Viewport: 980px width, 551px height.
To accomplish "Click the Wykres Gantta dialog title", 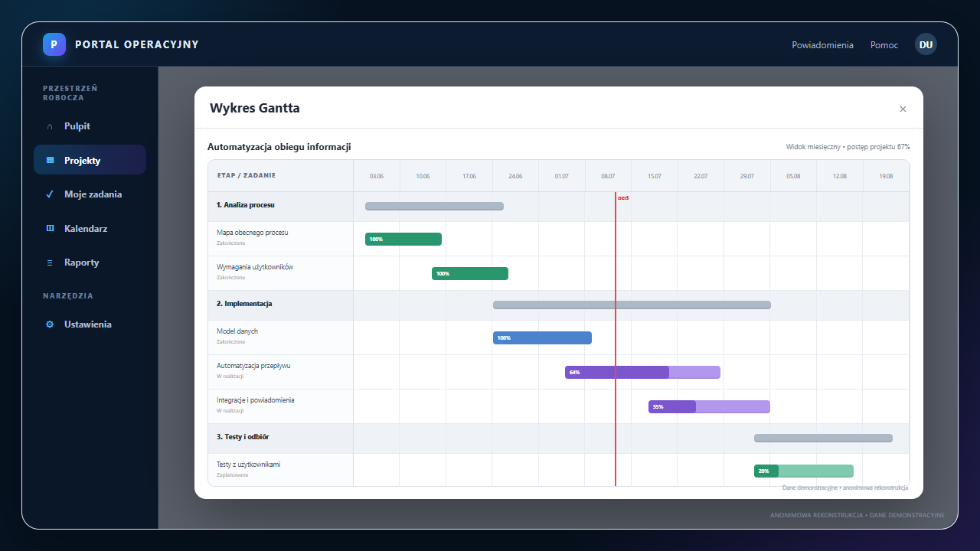I will [255, 108].
